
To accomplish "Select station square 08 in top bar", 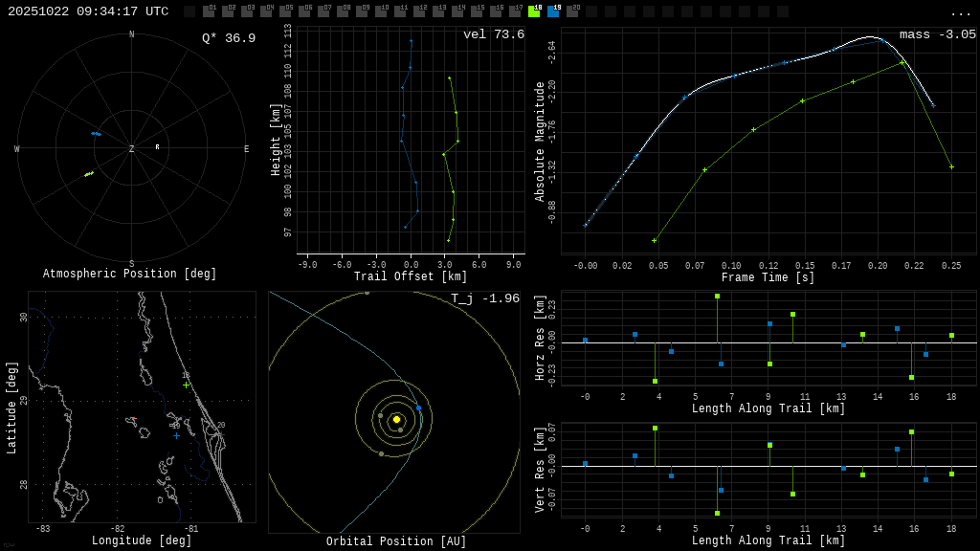I will click(x=343, y=11).
